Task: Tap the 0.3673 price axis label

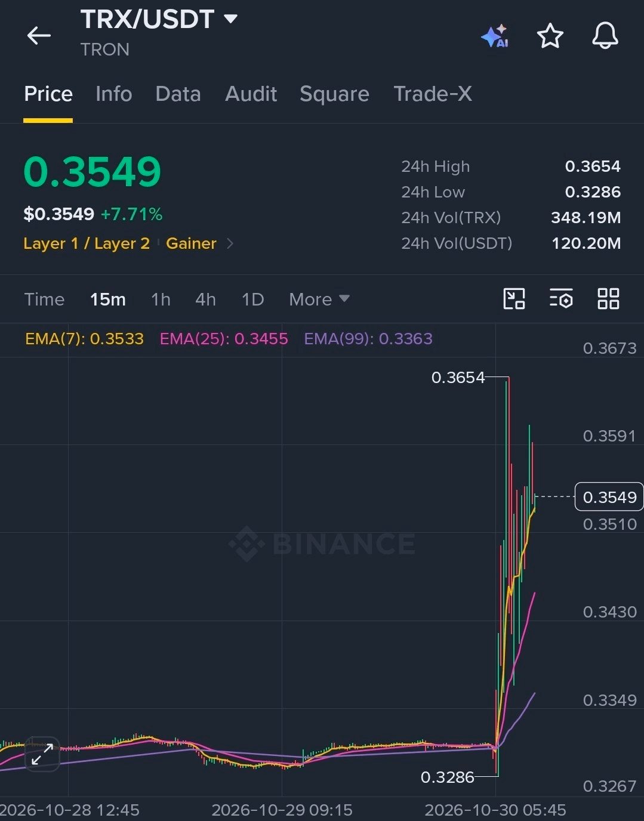Action: pyautogui.click(x=609, y=348)
